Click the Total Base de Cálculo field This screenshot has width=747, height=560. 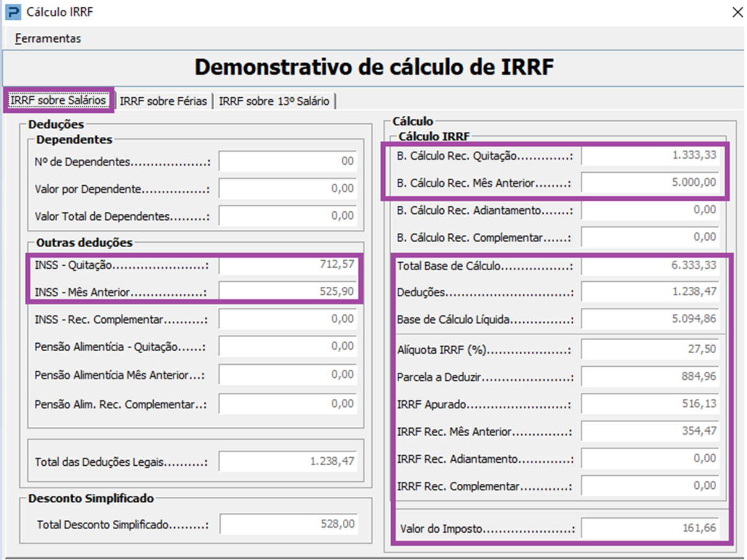pos(651,266)
